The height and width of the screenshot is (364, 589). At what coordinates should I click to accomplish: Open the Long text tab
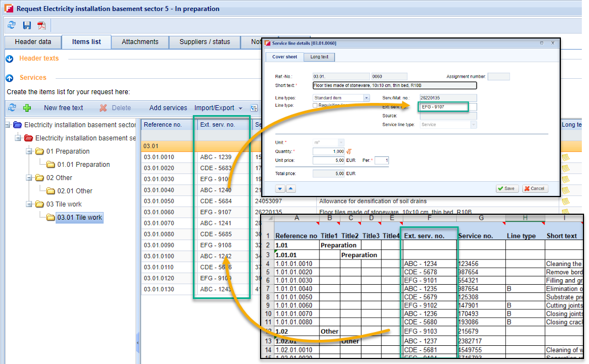click(x=319, y=57)
